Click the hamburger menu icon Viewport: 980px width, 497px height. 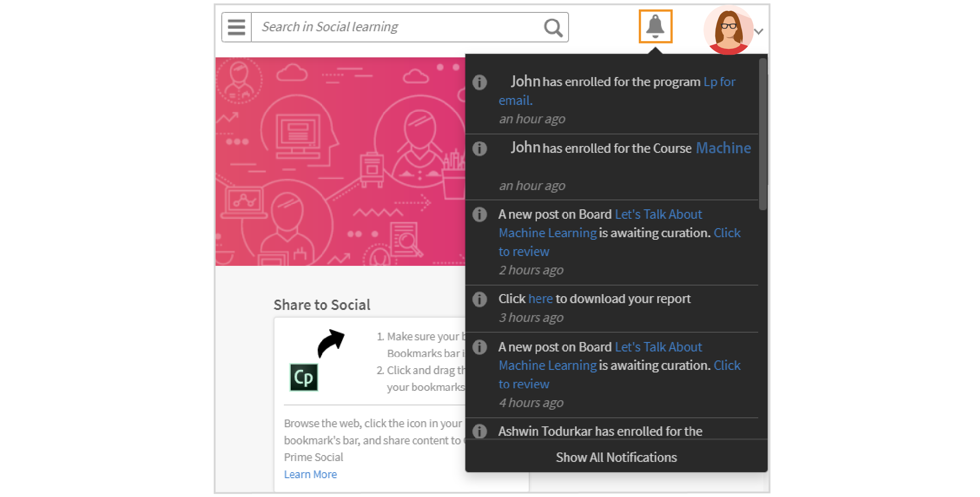(x=236, y=27)
